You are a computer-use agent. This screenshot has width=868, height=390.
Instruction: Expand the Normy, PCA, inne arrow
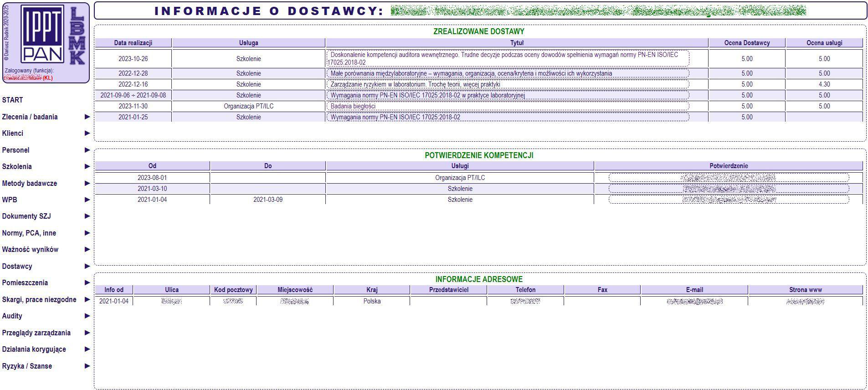[x=87, y=233]
